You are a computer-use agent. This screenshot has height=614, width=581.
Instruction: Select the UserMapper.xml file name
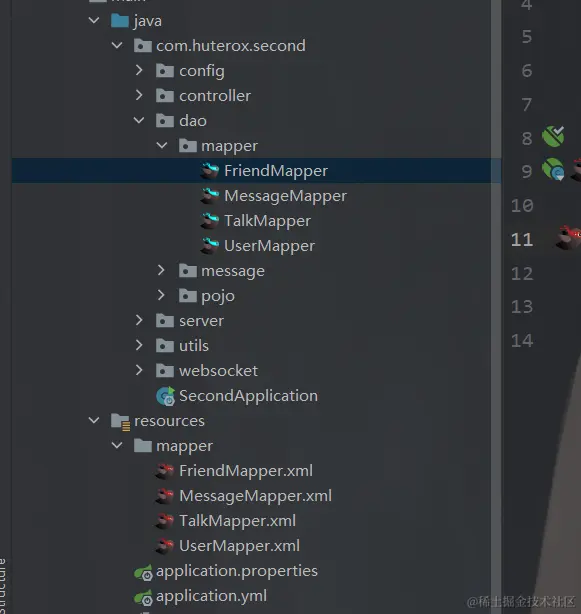click(239, 546)
